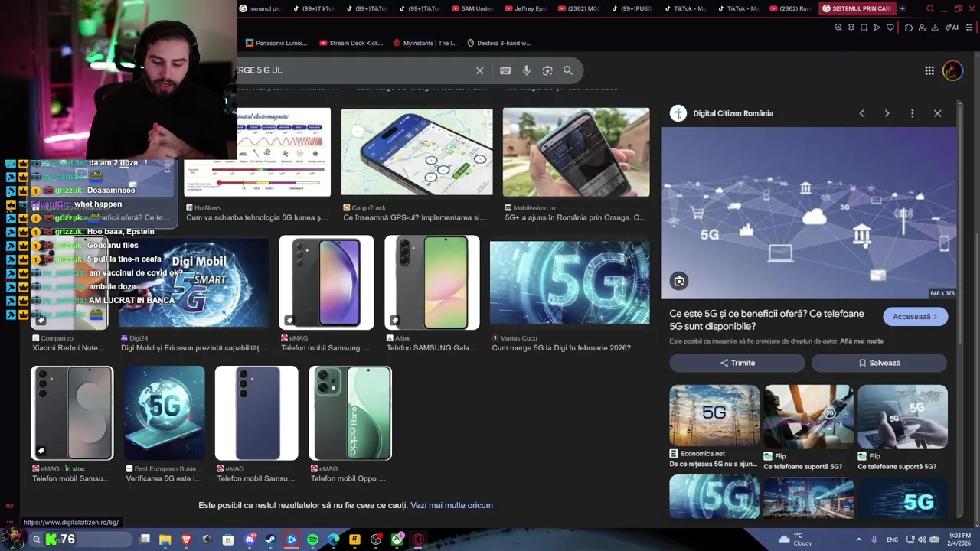Clear the Google search box text
Image resolution: width=980 pixels, height=551 pixels.
point(480,70)
